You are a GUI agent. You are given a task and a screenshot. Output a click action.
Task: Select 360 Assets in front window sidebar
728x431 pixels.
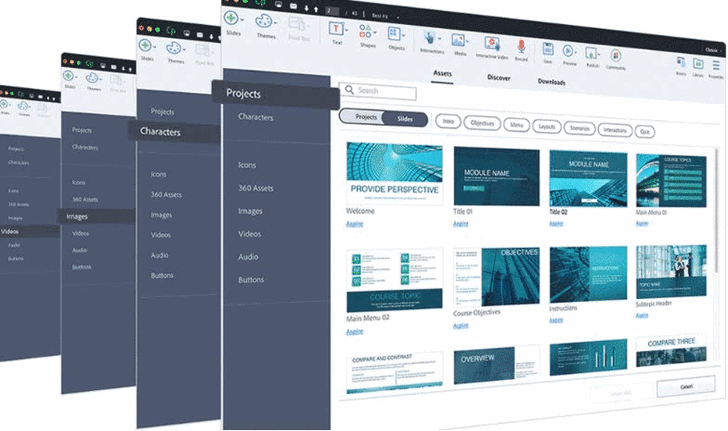255,188
